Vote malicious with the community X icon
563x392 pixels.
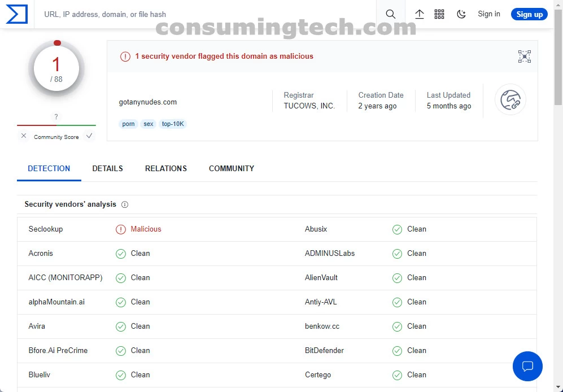pos(24,136)
